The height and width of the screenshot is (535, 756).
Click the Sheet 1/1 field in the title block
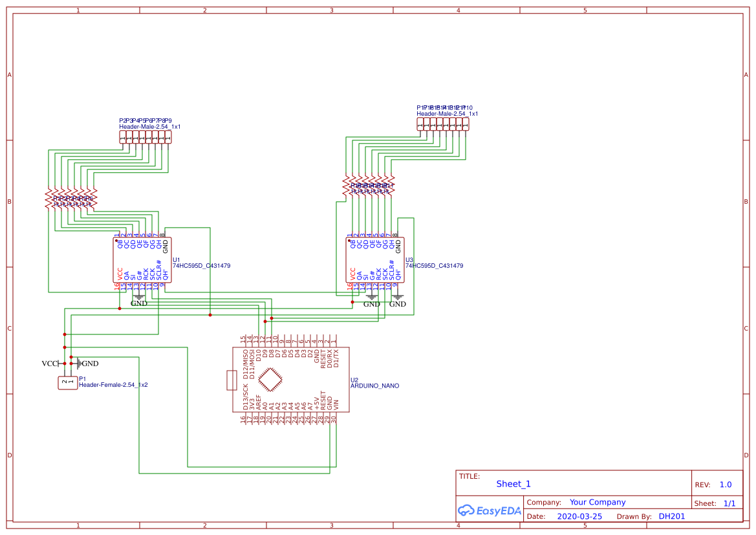coord(731,503)
